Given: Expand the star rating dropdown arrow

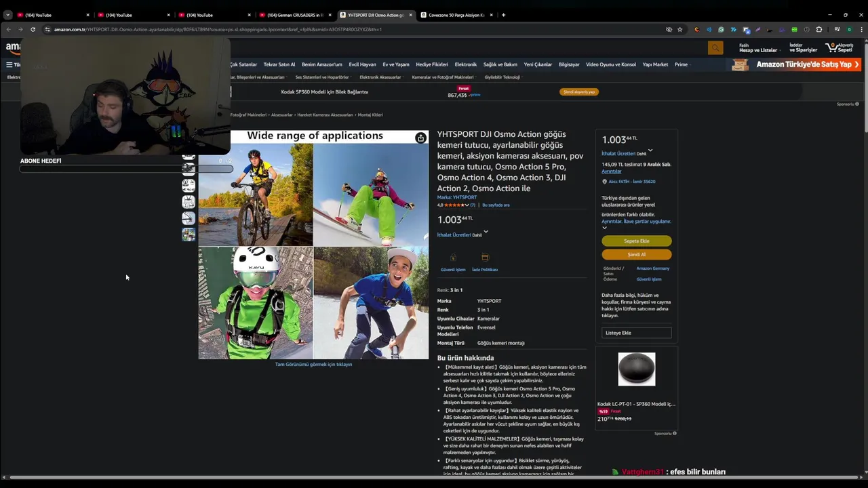Looking at the screenshot, I should (466, 205).
